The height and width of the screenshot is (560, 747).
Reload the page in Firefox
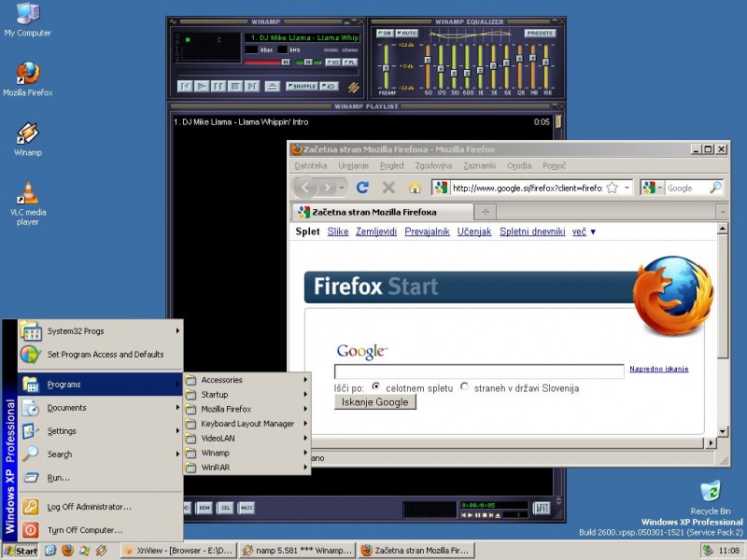point(362,188)
